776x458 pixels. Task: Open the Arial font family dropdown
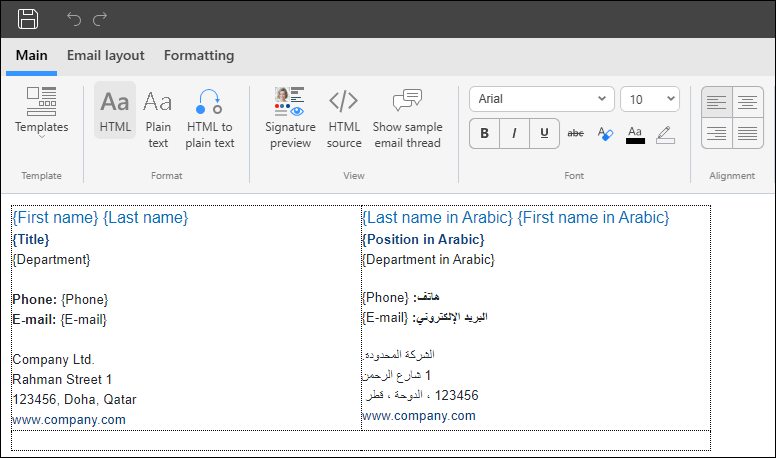point(542,99)
